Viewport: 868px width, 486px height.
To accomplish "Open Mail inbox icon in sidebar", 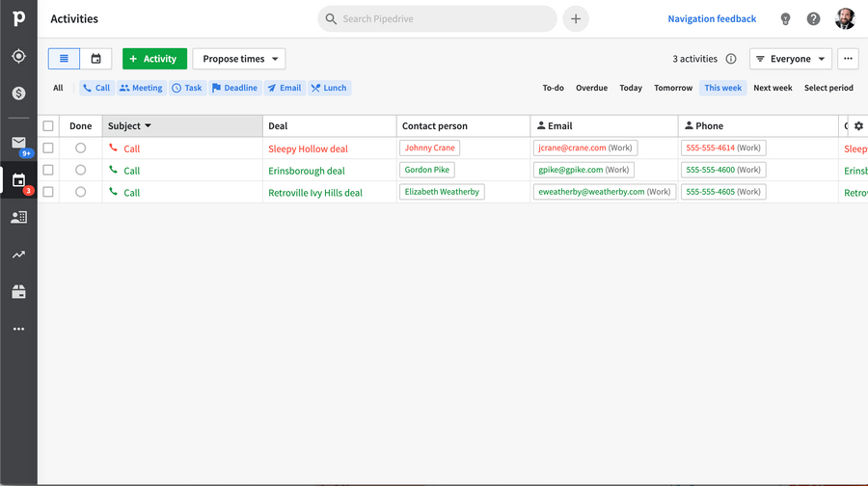I will tap(19, 143).
